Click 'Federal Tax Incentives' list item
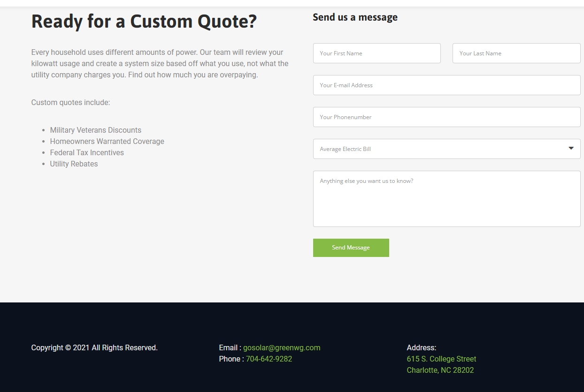 (x=87, y=153)
